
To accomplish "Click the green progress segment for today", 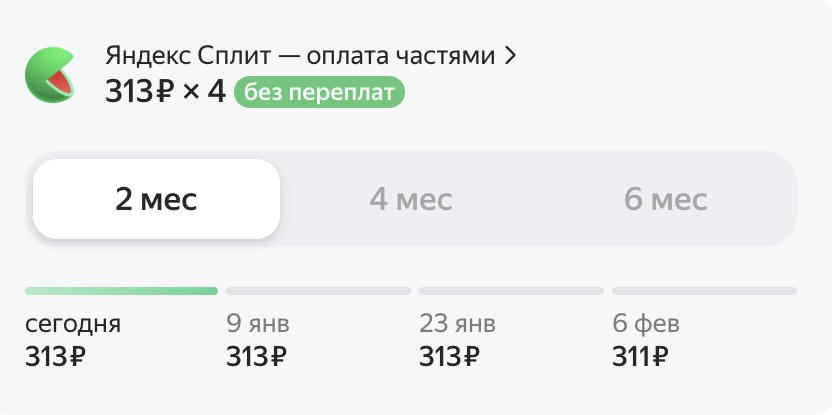I will [121, 291].
